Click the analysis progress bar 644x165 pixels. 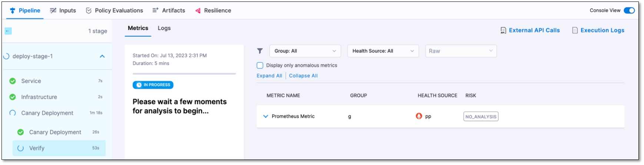pos(184,74)
